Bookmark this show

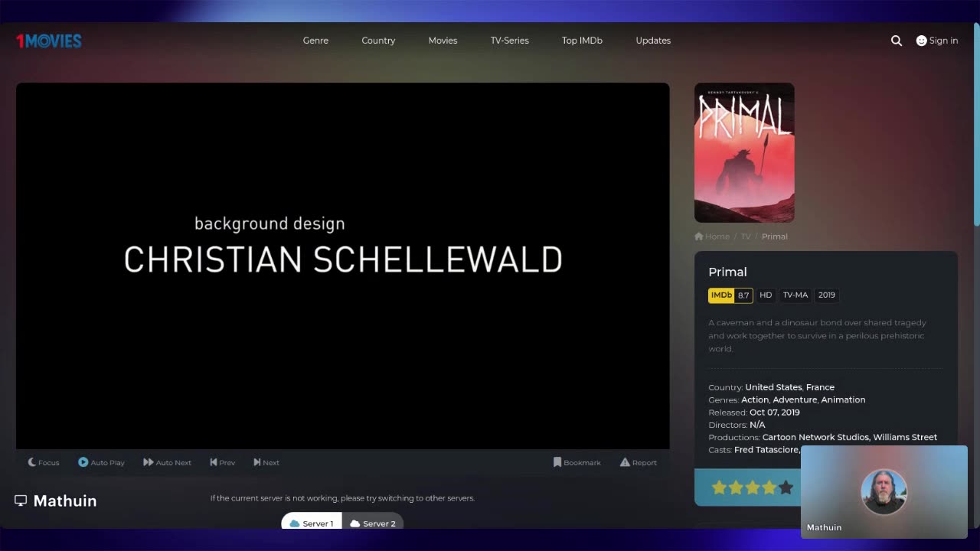[577, 462]
